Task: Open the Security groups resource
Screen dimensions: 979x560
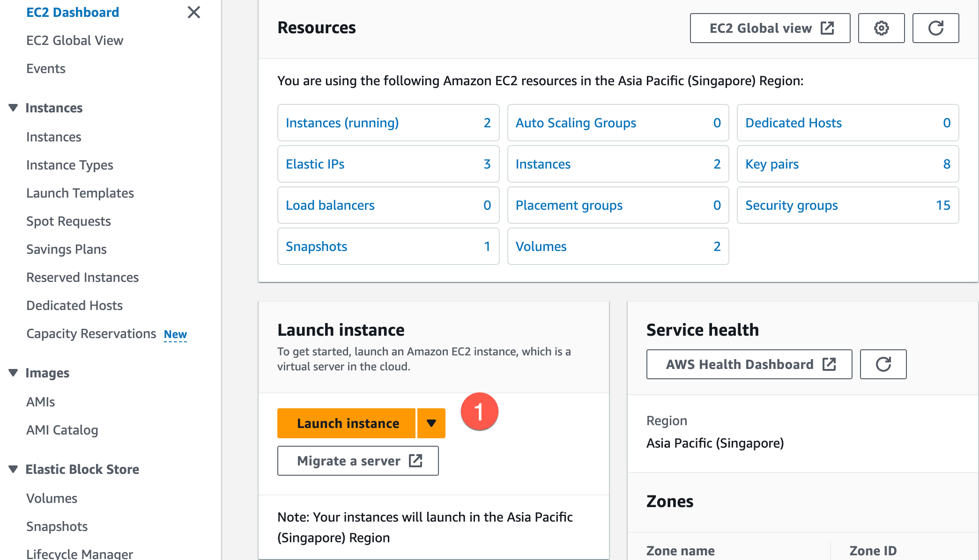Action: click(791, 205)
